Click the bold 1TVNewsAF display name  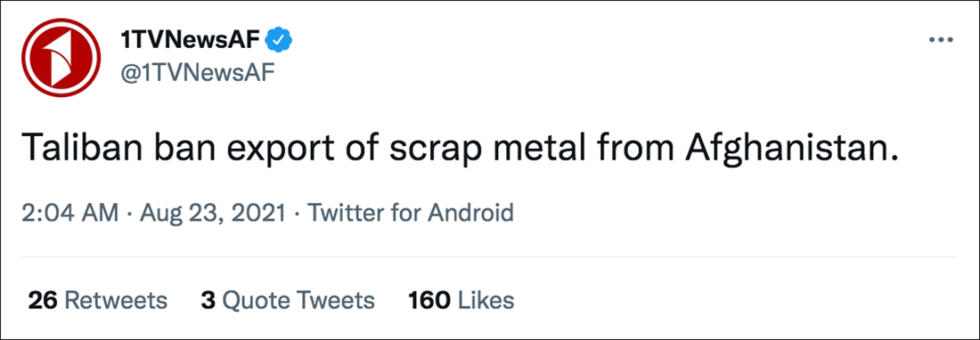(x=191, y=41)
